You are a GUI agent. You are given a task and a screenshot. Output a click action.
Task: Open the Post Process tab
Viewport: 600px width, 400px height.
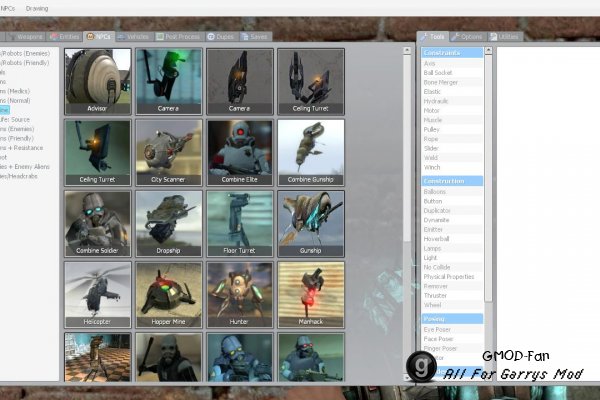click(178, 37)
